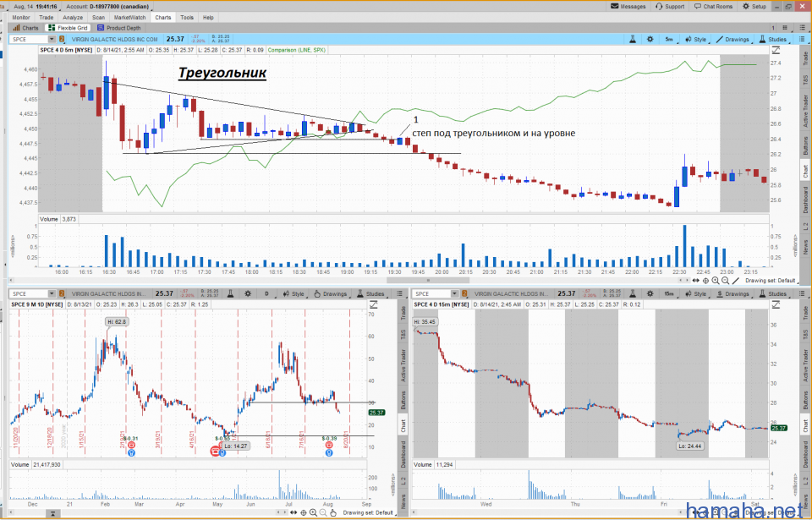Open the Setup menu
Screen dimensions: 812x520
coord(754,6)
